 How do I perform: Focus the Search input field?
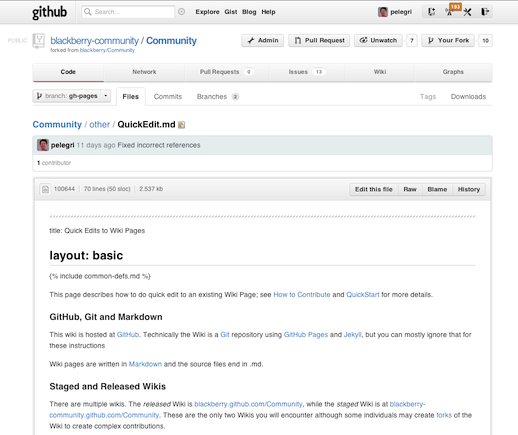point(128,12)
